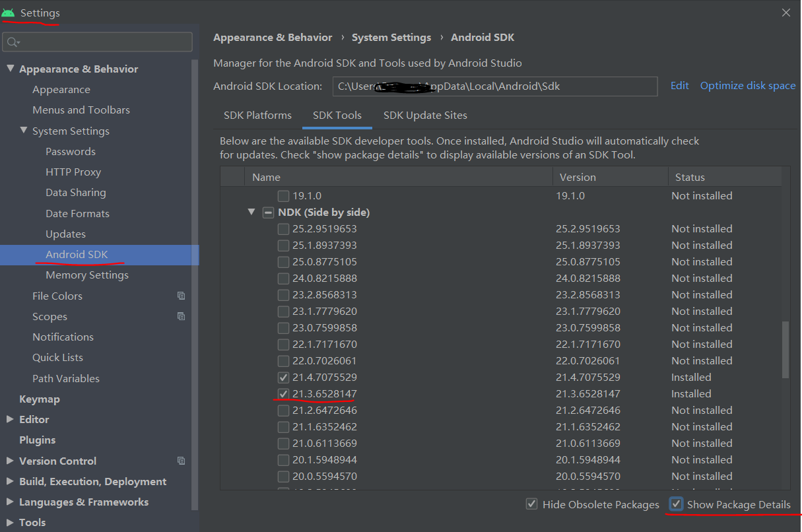Screen dimensions: 802x532
Task: Click the Not installed status of 21.2.6472646
Action: [702, 411]
